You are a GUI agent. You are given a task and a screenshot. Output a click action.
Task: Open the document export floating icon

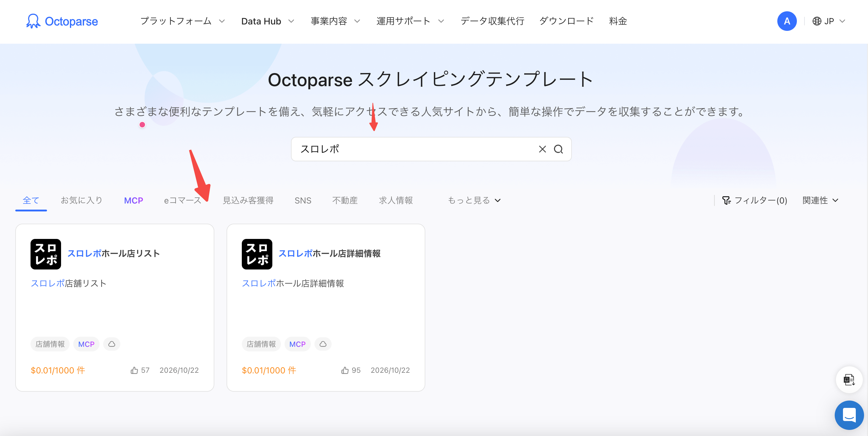click(849, 380)
